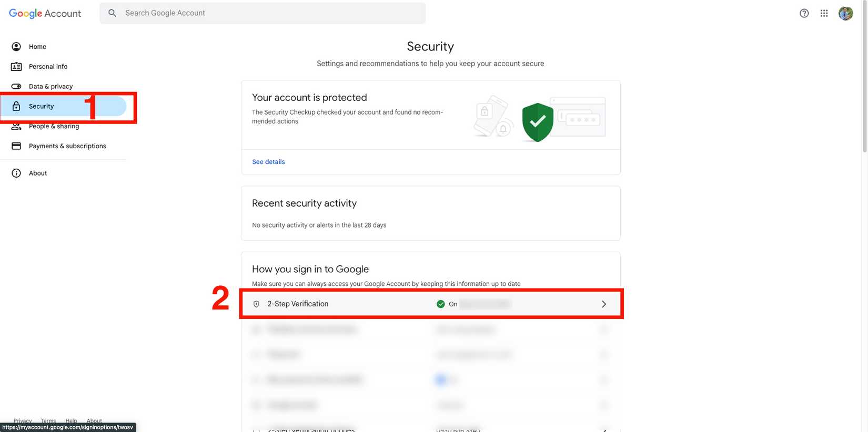
Task: Click the shield icon beside 2-Step Verification
Action: 256,304
